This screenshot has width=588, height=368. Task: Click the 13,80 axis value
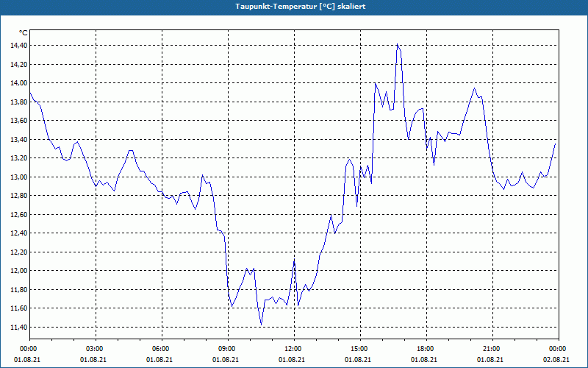pyautogui.click(x=19, y=102)
